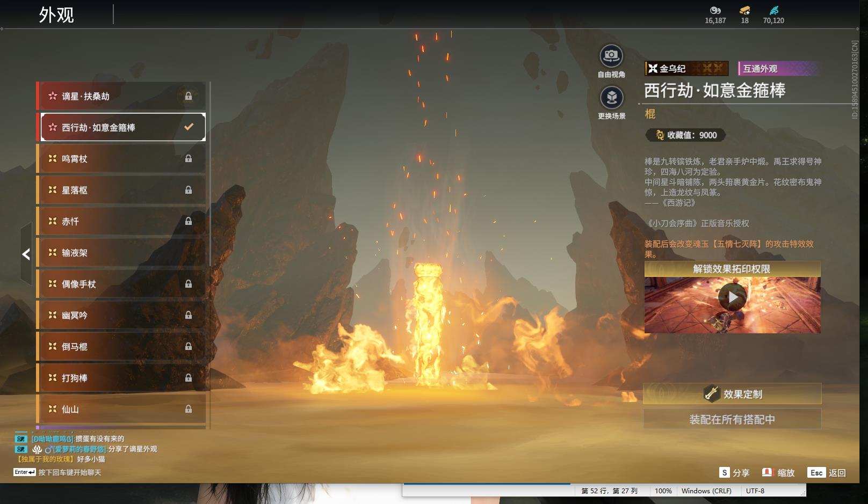
Task: Select the 鸣霄杖 skin row
Action: coord(121,159)
